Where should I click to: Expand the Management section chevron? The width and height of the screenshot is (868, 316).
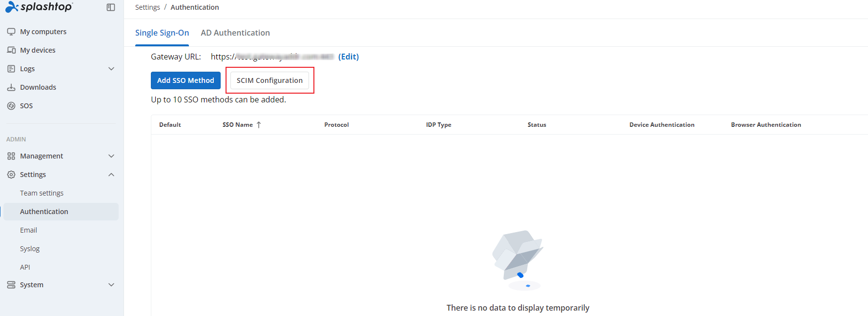[x=111, y=156]
